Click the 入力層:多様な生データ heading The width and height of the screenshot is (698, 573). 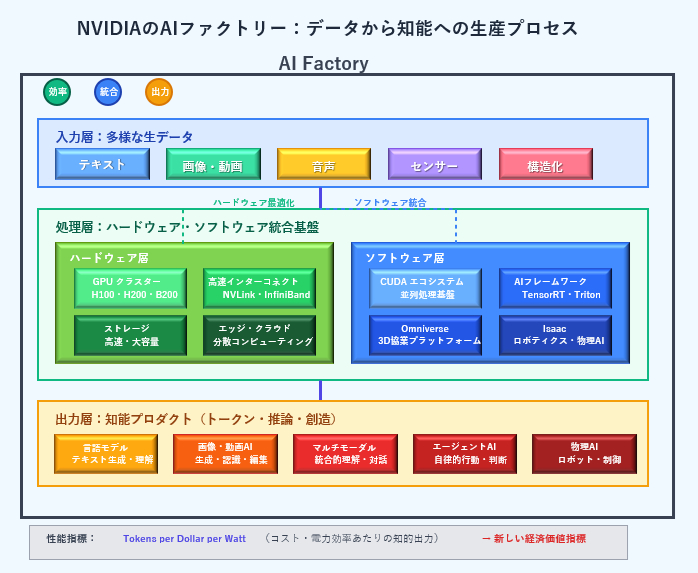125,137
